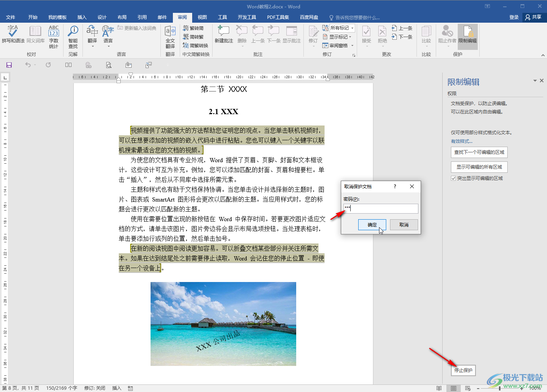The image size is (547, 392).
Task: Close the Restrict Editing pane
Action: 542,81
